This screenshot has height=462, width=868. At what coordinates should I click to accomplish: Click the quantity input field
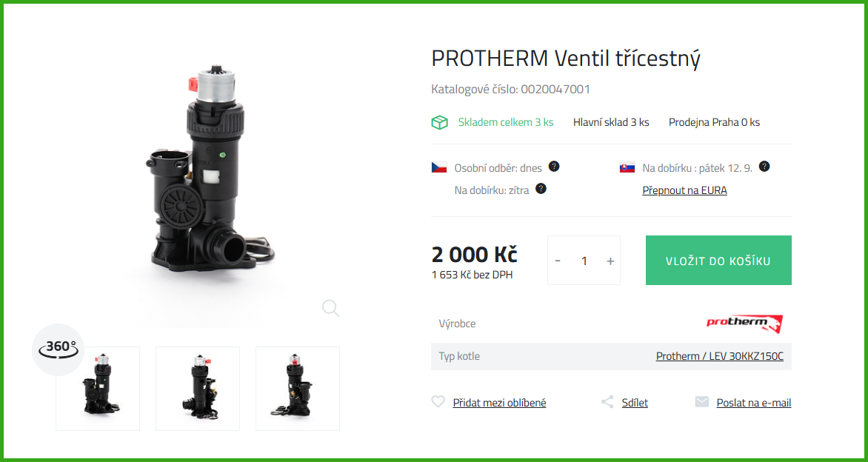[584, 261]
